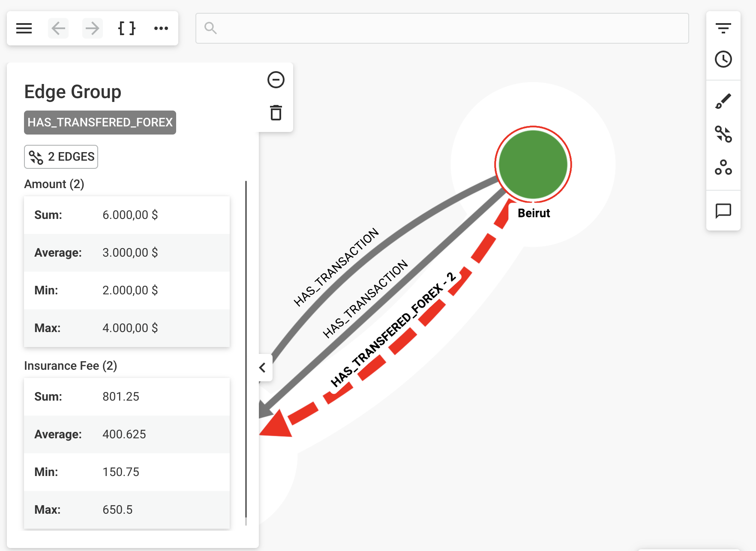Open the three-dots more options menu
This screenshot has width=756, height=551.
coord(161,28)
